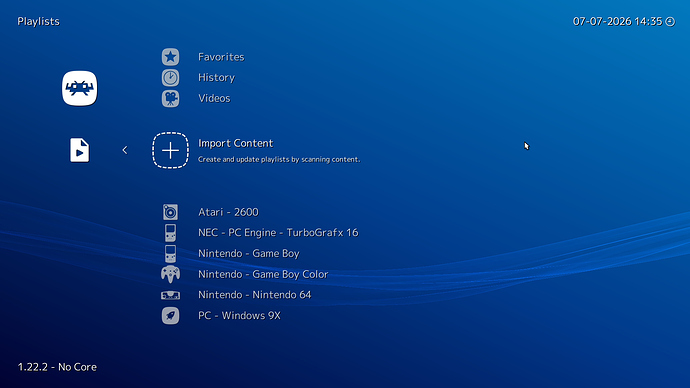Collapse sidebar with the left chevron arrow
Screen dimensions: 690x388
125,150
